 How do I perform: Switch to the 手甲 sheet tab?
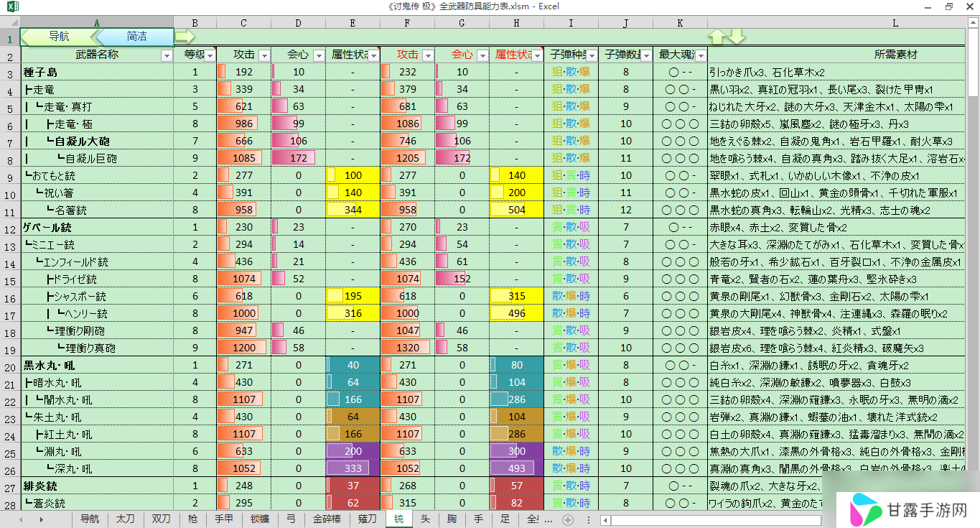point(223,519)
